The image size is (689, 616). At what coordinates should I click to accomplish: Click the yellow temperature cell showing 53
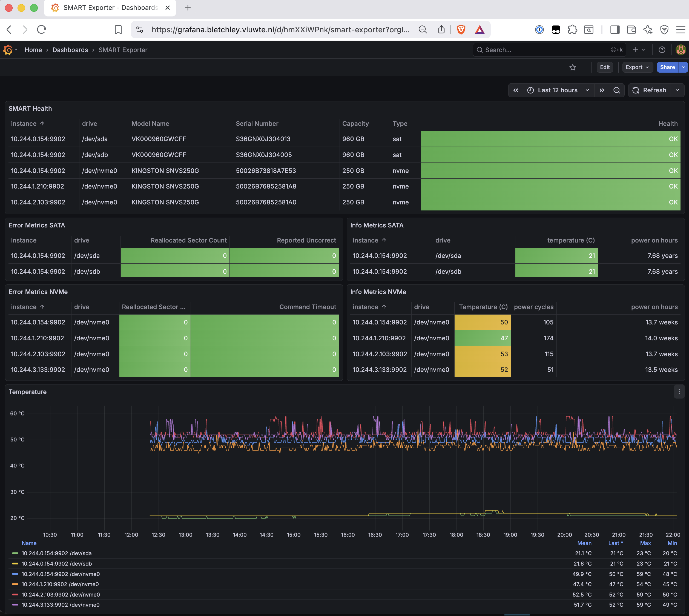(483, 354)
